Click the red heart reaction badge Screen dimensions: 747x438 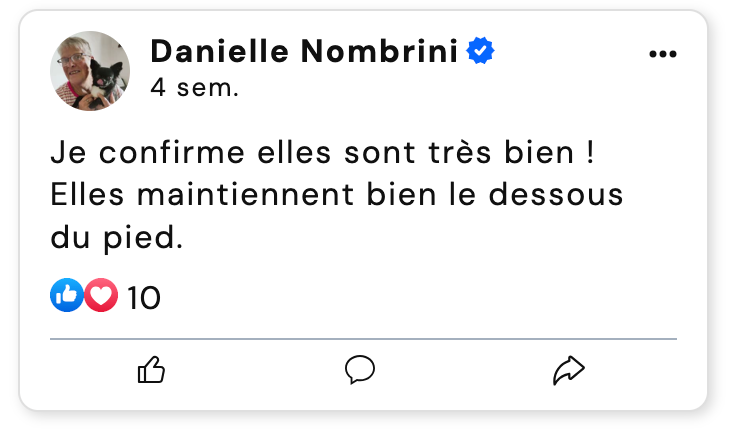(101, 295)
